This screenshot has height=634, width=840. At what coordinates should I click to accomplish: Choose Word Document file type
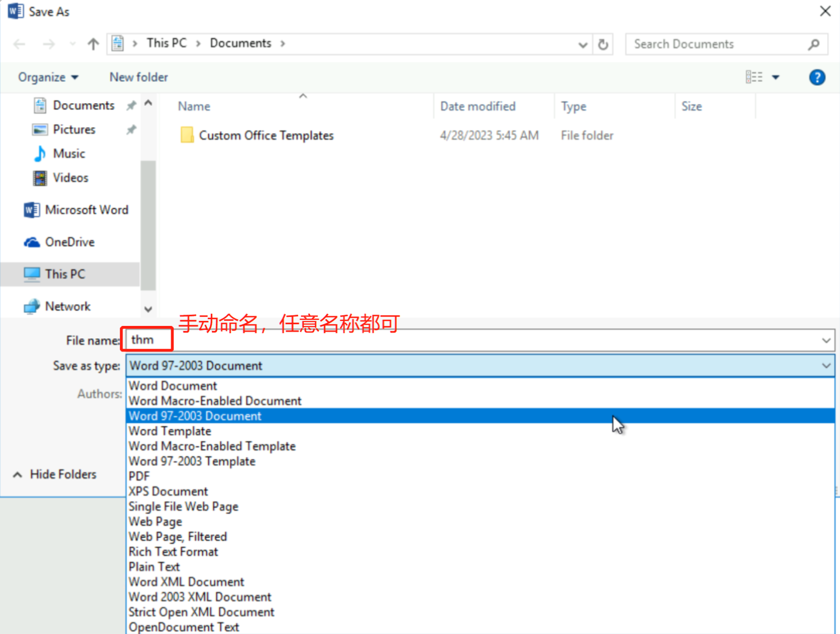tap(480, 386)
